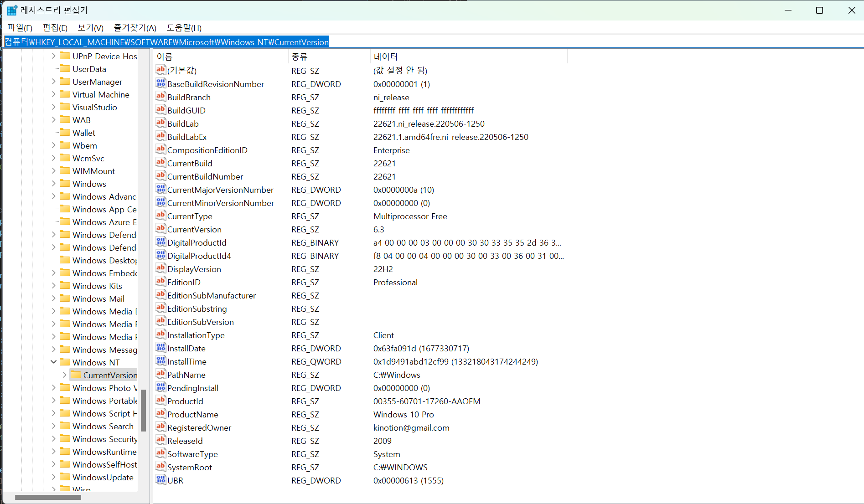Select the WcmSvc key
This screenshot has height=504, width=864.
point(88,158)
